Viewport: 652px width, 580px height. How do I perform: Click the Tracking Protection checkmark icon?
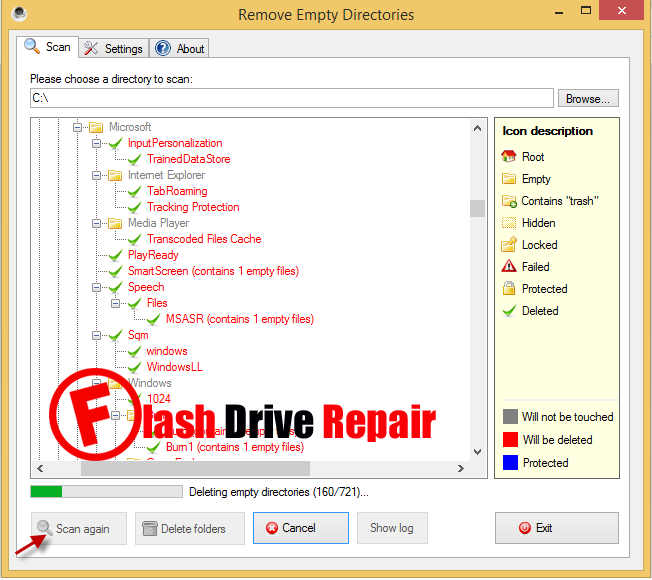tap(134, 207)
